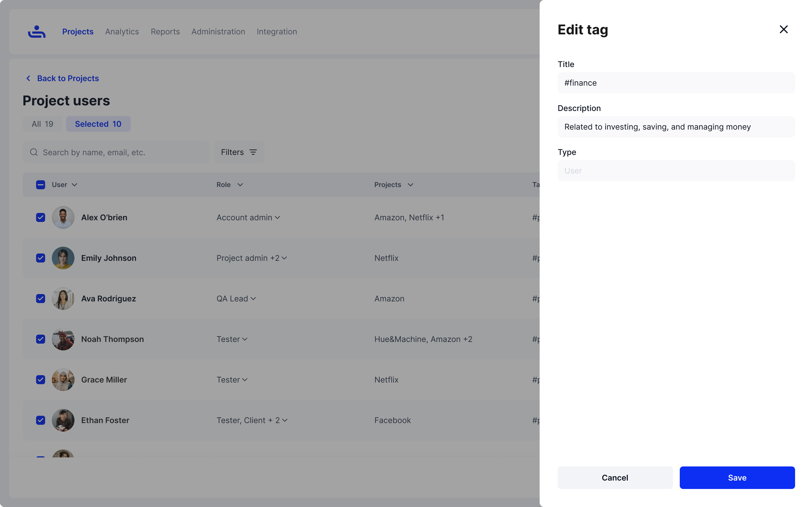Open the Analytics menu item
Screen dimensions: 812x507
122,32
